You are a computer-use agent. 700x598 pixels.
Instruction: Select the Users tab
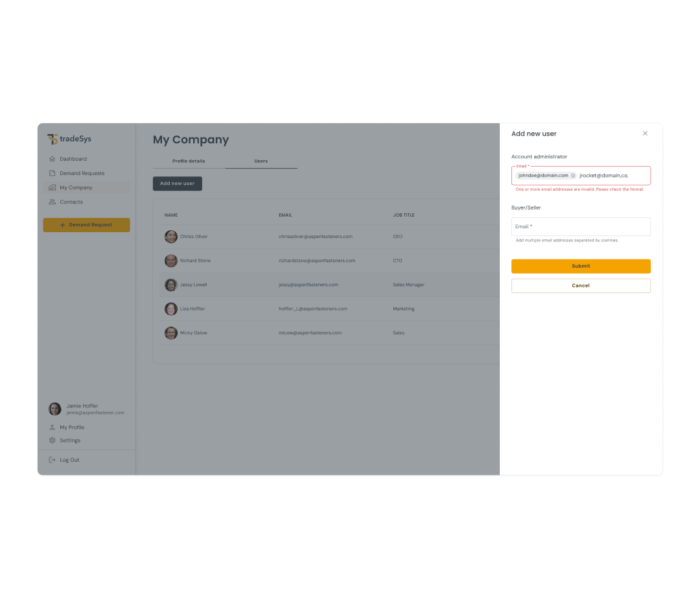[261, 161]
